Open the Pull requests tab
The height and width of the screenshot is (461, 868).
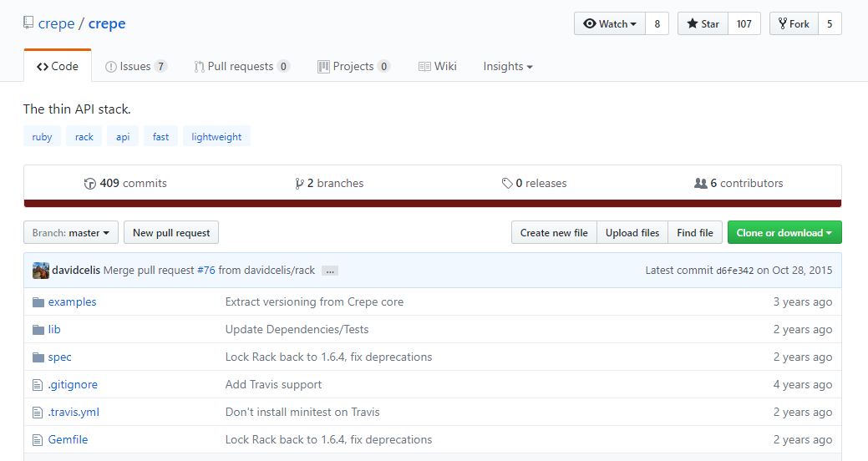(x=241, y=67)
